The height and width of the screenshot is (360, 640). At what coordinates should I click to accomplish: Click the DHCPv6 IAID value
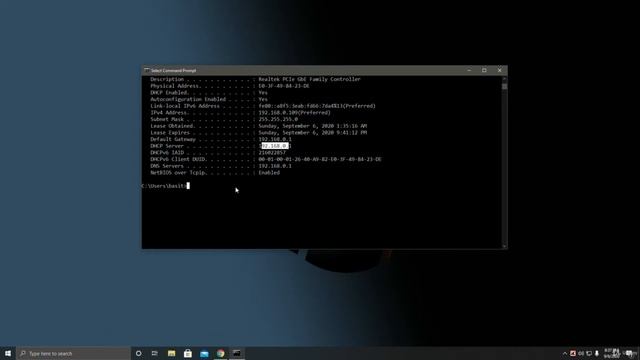click(272, 153)
